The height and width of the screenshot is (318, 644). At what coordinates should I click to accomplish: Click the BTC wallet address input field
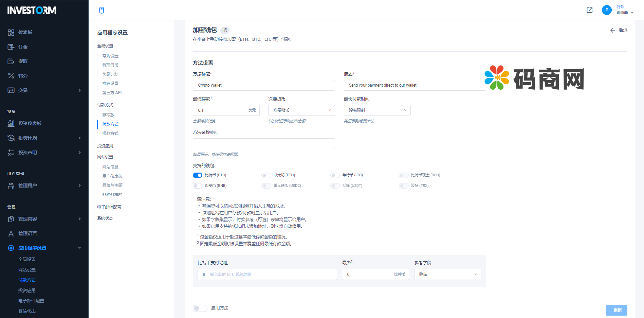[x=267, y=274]
